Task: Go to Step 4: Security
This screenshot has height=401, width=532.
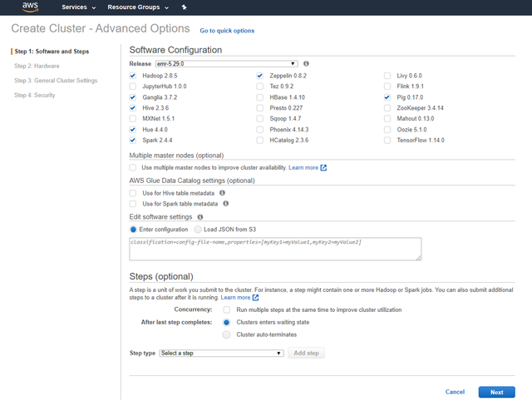Action: tap(35, 95)
